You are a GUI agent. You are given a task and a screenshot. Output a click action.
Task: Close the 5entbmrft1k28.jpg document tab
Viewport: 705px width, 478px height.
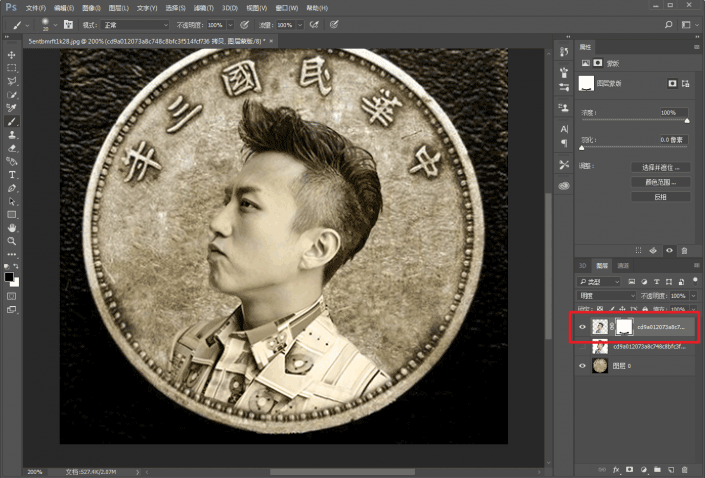click(271, 41)
